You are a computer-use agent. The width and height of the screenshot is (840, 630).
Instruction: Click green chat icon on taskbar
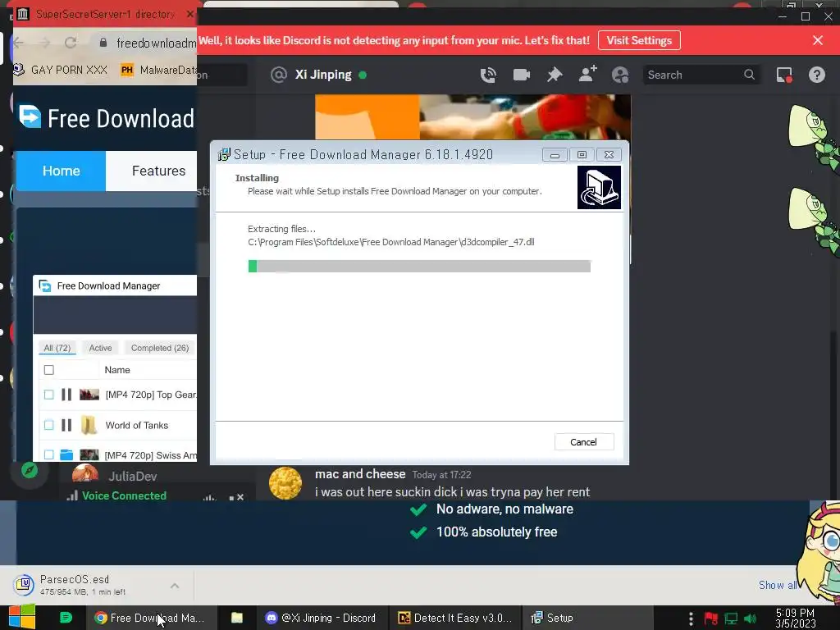coord(66,618)
